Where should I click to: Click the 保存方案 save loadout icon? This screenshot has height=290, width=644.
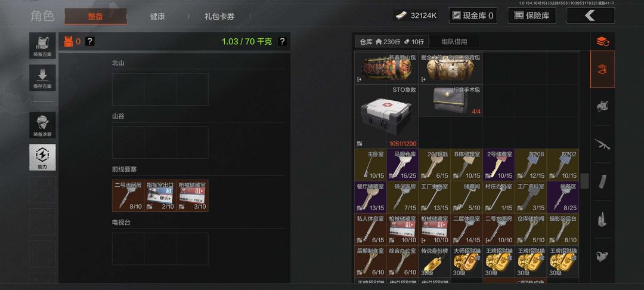pyautogui.click(x=42, y=78)
